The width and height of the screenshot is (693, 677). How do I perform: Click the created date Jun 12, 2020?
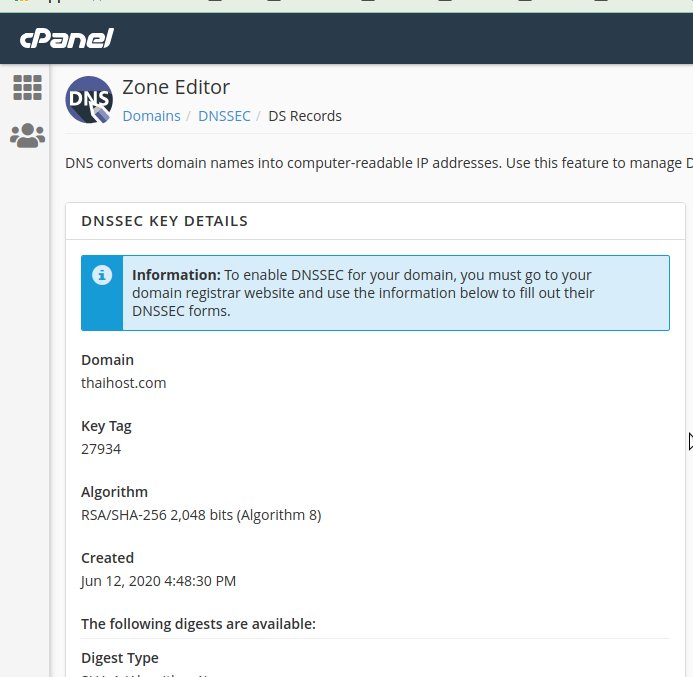158,581
